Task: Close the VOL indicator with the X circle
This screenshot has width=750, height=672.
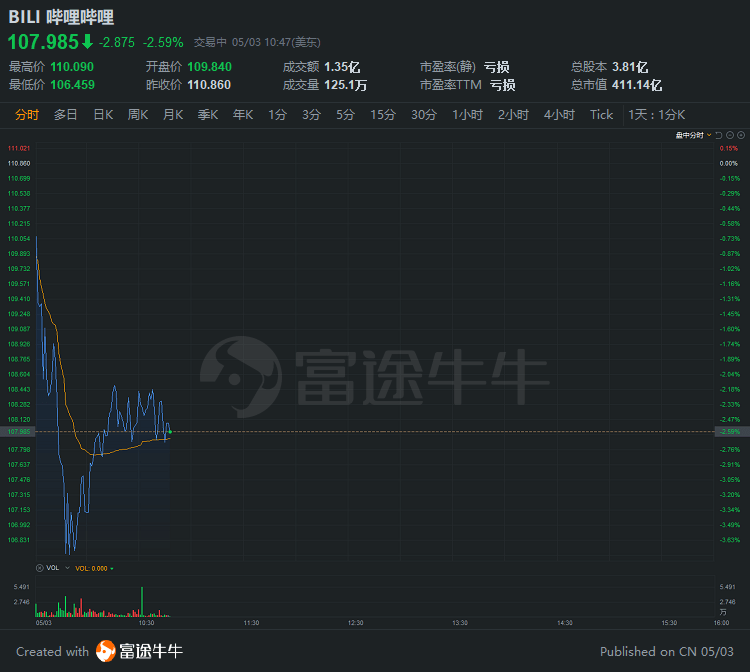Action: [x=40, y=568]
